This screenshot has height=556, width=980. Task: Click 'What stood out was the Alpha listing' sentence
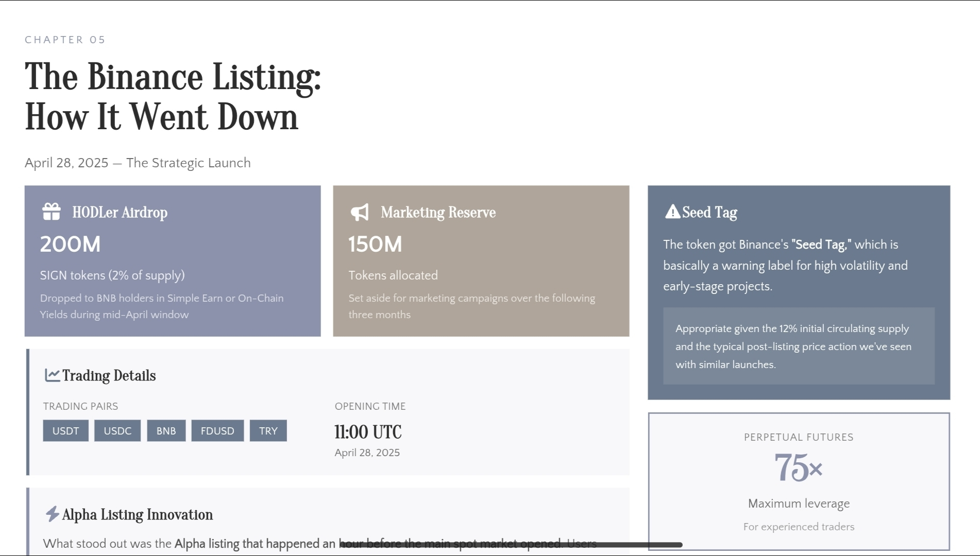pyautogui.click(x=319, y=544)
